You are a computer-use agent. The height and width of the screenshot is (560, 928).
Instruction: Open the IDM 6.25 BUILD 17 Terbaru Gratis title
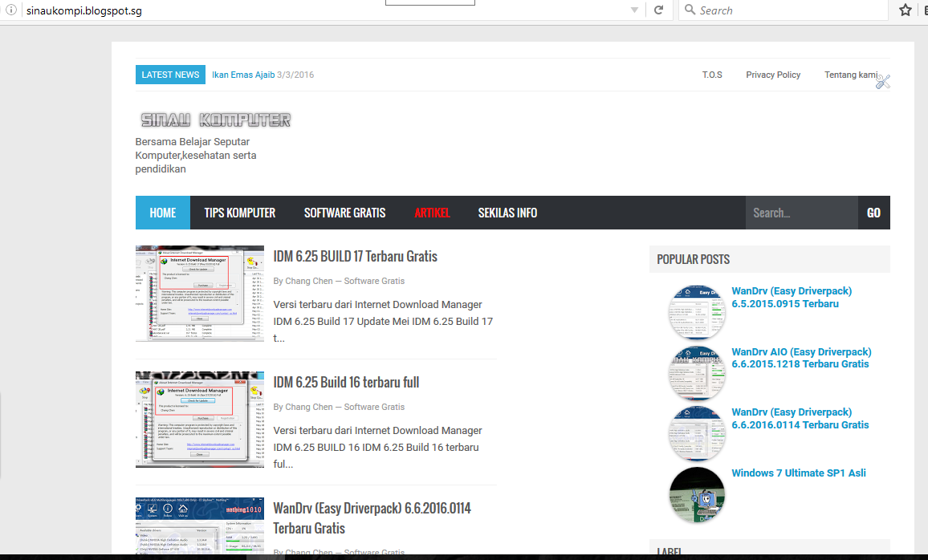(355, 257)
